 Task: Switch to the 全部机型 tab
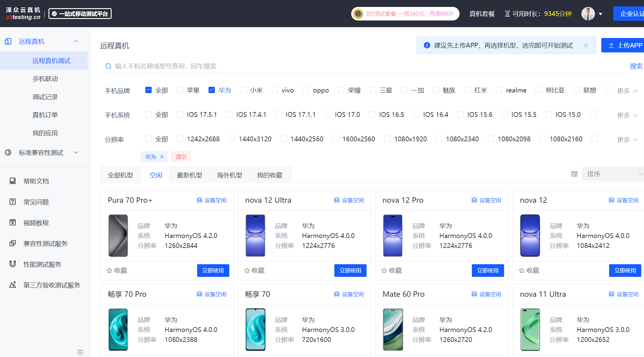click(120, 175)
